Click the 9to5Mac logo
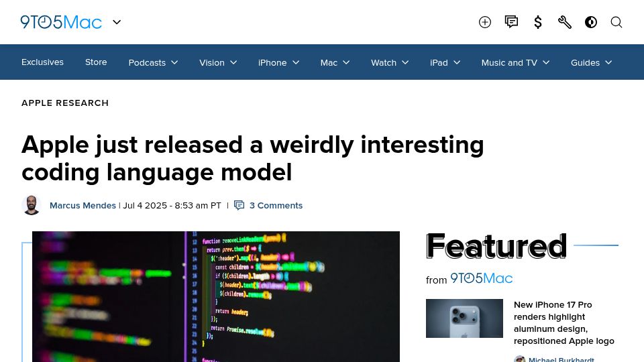This screenshot has height=362, width=644. (x=61, y=22)
